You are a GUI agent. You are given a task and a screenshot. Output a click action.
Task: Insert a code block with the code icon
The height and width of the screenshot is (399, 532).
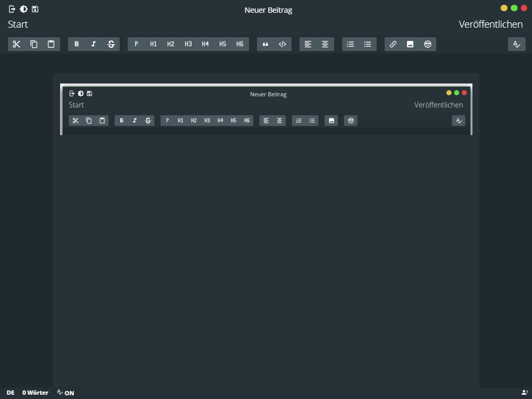click(x=282, y=44)
